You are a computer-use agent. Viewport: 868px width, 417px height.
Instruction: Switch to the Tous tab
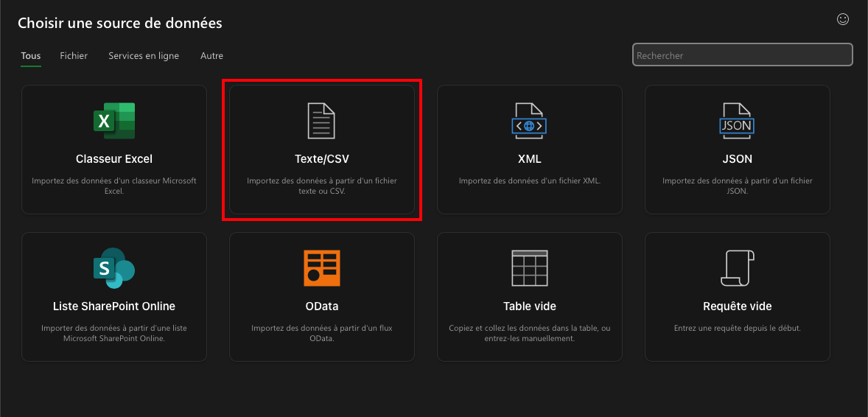[31, 56]
